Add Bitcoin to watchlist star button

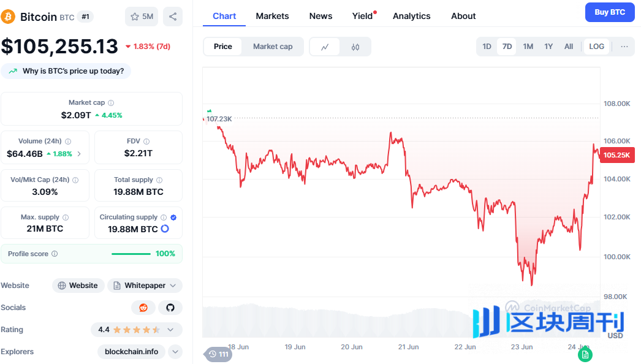[142, 17]
